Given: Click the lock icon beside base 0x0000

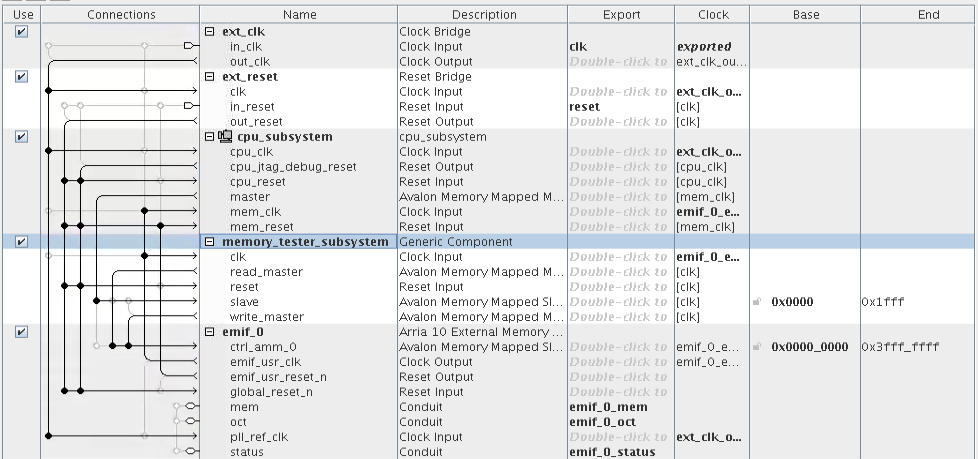Looking at the screenshot, I should click(x=759, y=302).
